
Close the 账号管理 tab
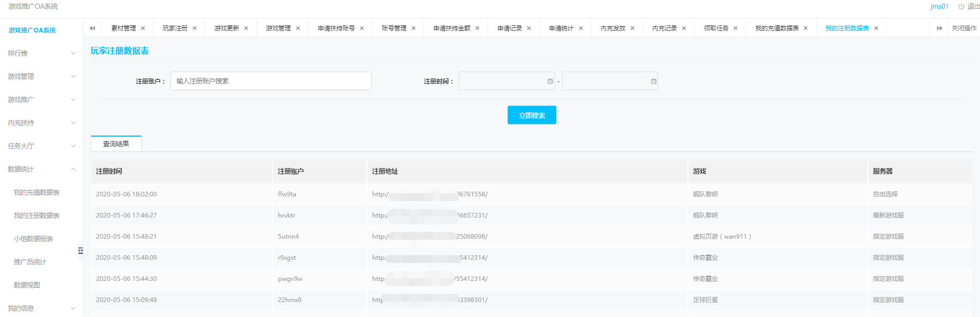(413, 28)
